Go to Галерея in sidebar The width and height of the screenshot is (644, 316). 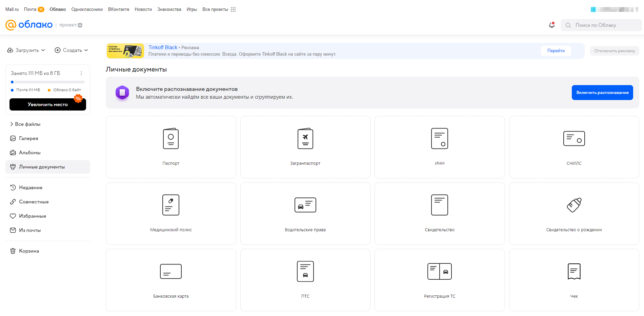28,138
